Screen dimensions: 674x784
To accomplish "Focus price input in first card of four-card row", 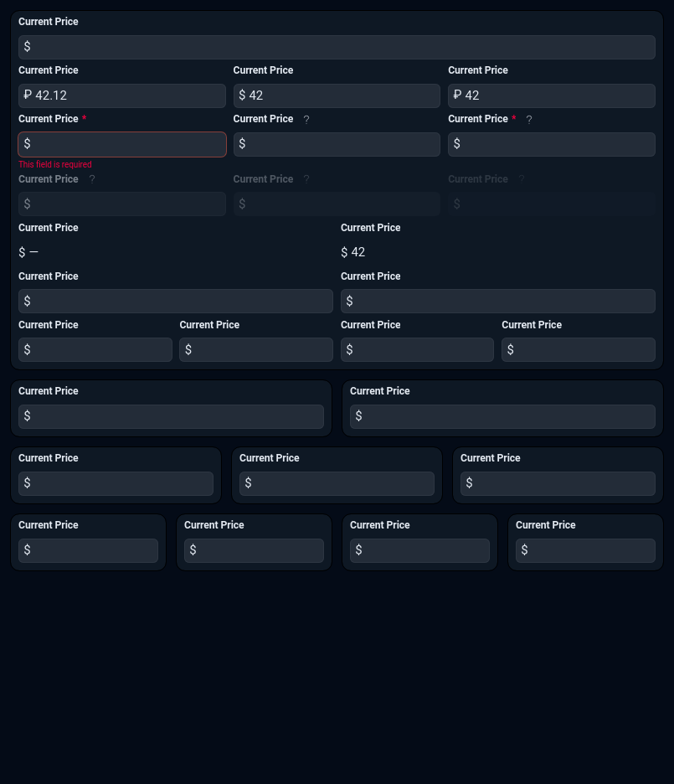I will pos(88,550).
